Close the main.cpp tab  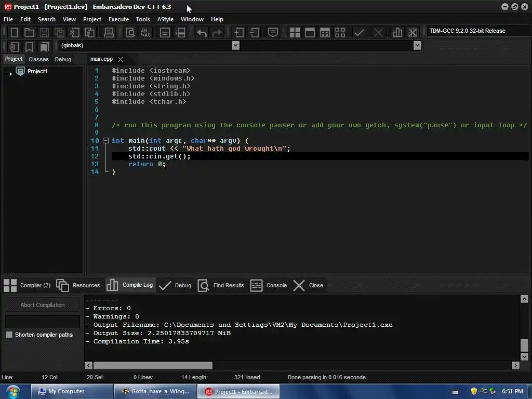[x=120, y=59]
